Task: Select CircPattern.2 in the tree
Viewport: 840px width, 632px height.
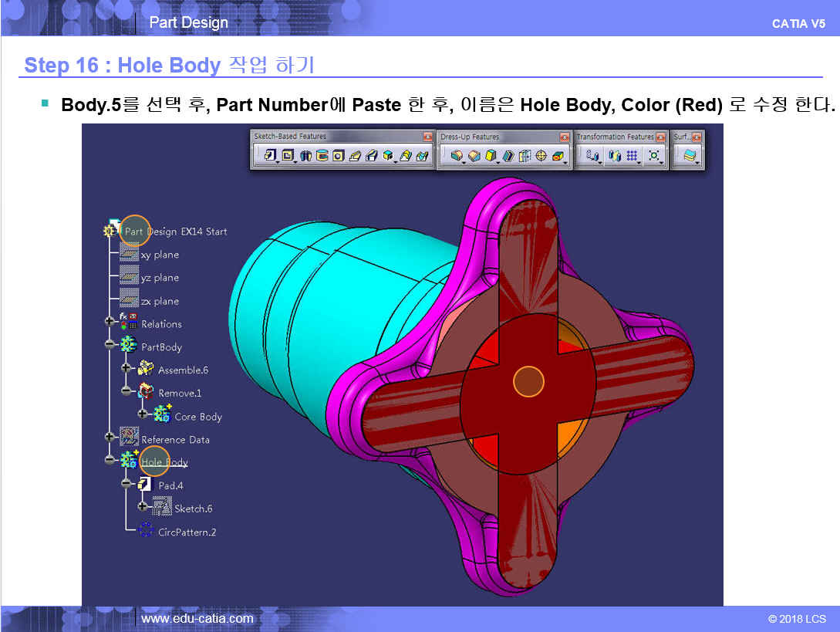Action: pos(187,532)
